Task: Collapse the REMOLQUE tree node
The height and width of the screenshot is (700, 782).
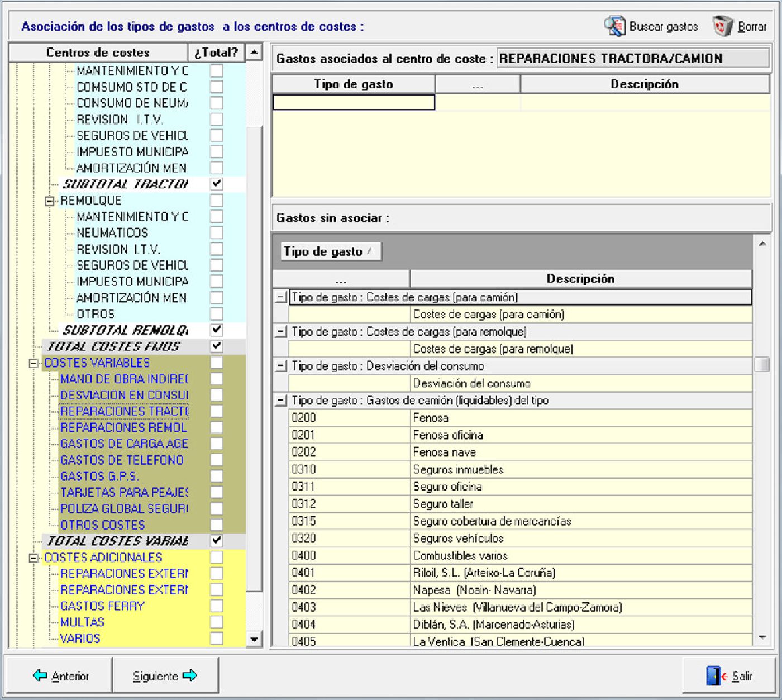Action: point(50,201)
